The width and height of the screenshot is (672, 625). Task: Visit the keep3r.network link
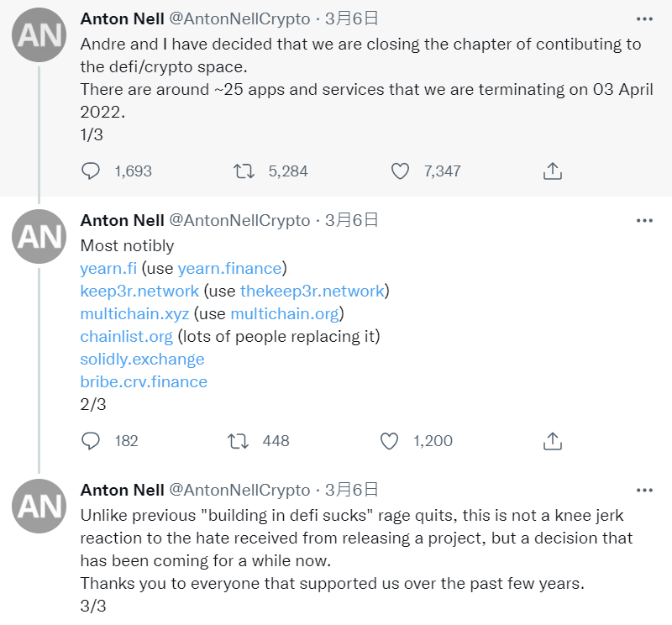tap(139, 291)
